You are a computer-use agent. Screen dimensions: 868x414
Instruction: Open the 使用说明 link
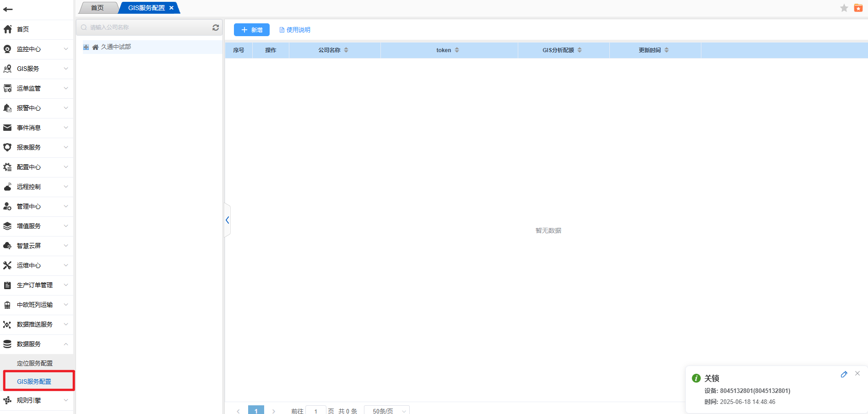point(295,30)
